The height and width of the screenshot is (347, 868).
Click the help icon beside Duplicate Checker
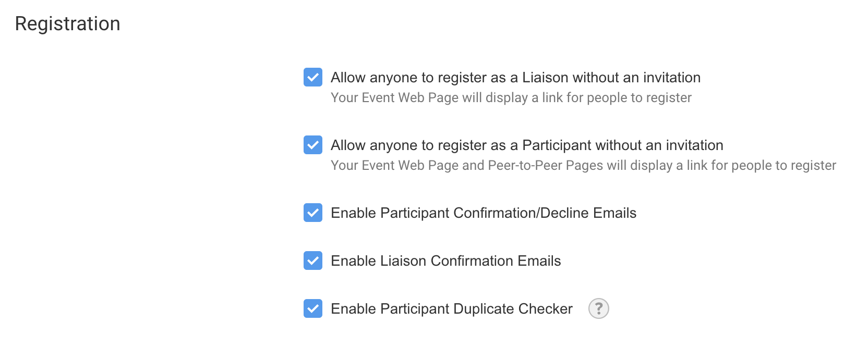pyautogui.click(x=598, y=308)
